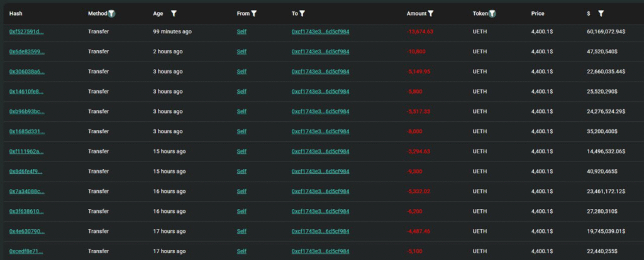Click the Self link in 0xcedf8e71 row
644x260 pixels.
(241, 252)
